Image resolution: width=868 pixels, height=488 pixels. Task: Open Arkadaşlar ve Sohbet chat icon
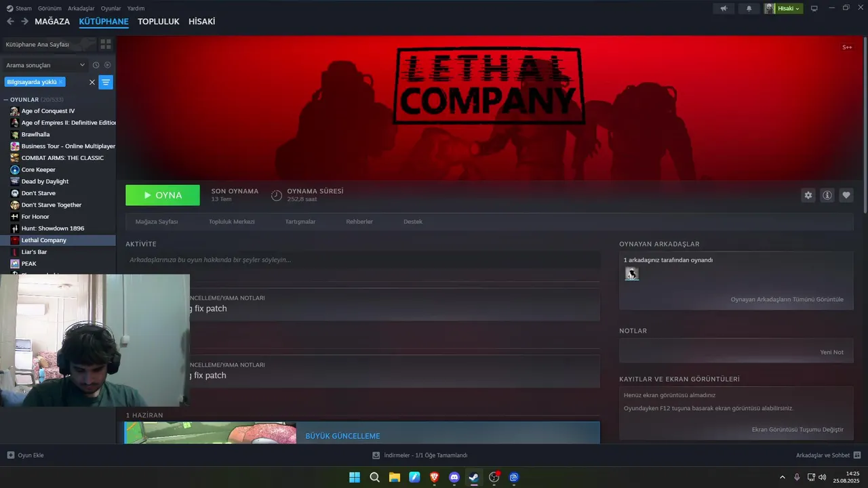point(857,455)
